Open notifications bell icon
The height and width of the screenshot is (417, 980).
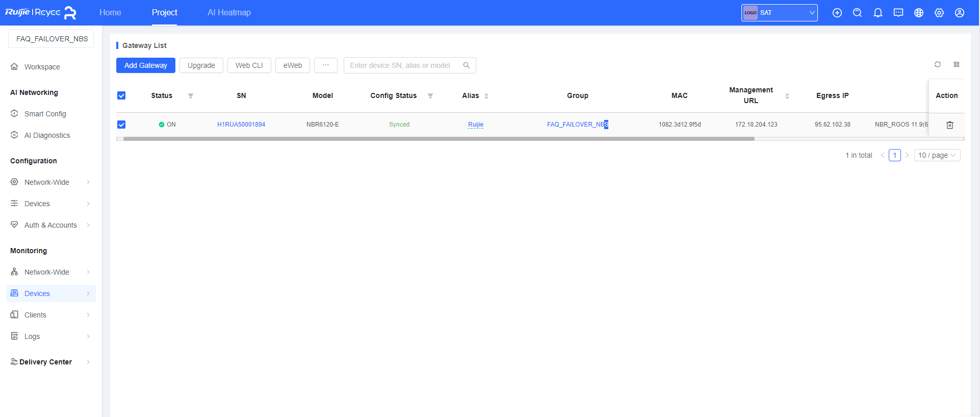[x=878, y=13]
